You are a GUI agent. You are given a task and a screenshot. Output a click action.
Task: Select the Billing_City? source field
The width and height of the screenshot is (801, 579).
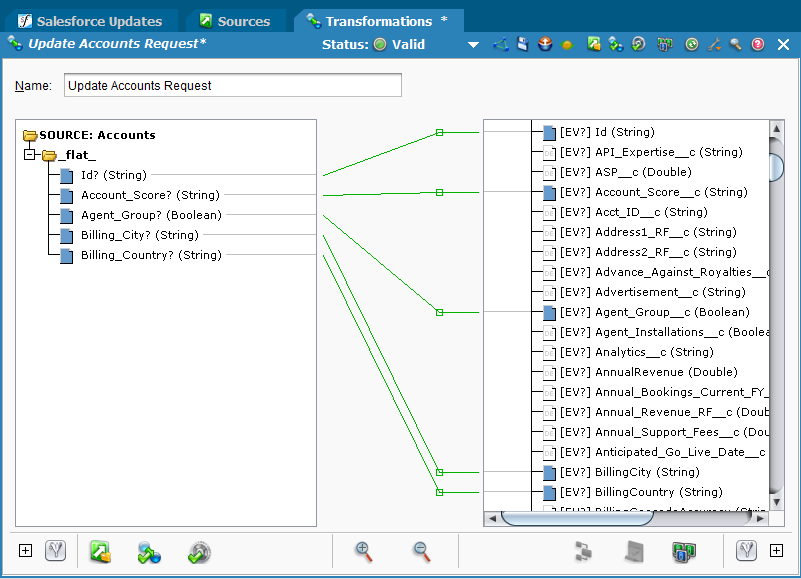(139, 235)
